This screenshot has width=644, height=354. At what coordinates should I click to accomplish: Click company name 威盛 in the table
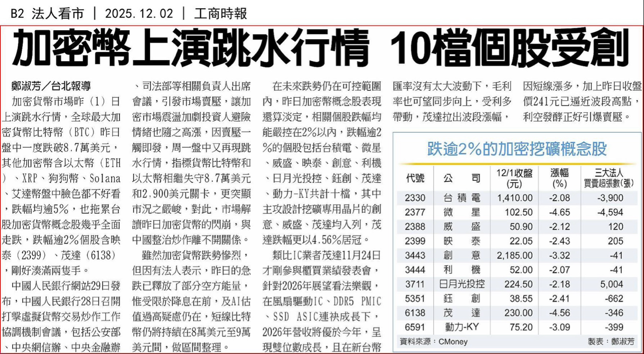[462, 227]
